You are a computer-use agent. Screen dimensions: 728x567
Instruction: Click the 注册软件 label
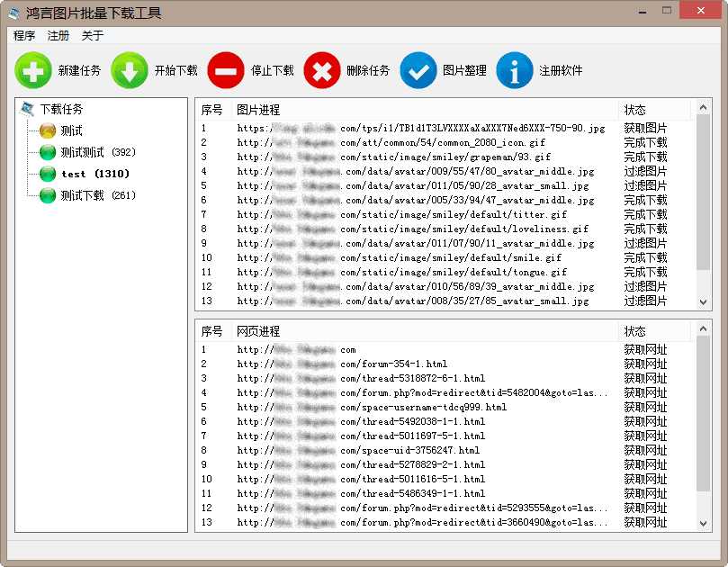pyautogui.click(x=561, y=70)
